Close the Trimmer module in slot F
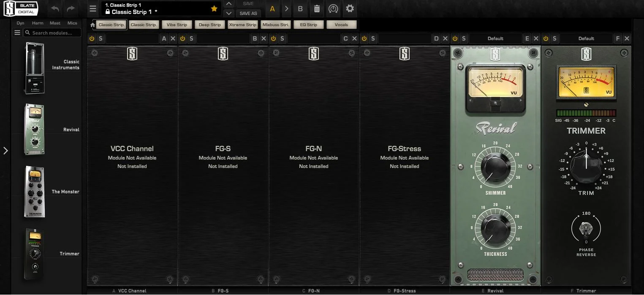Screen dimensions: 644x295 click(627, 38)
